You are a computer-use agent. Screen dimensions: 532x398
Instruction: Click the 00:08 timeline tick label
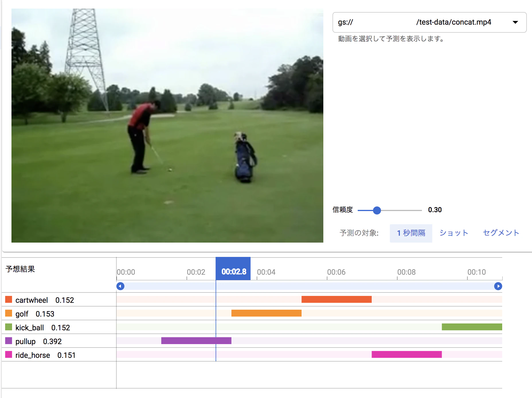pos(406,272)
